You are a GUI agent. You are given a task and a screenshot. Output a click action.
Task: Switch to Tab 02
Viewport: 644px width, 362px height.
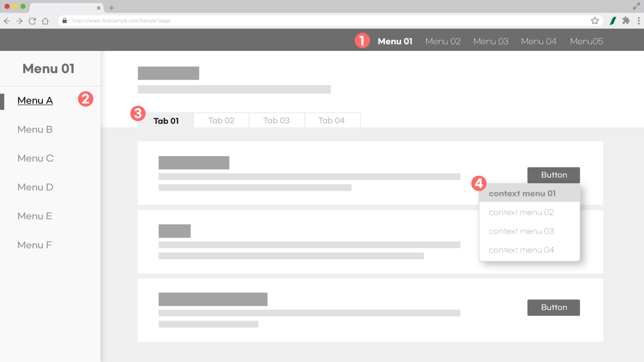[221, 121]
